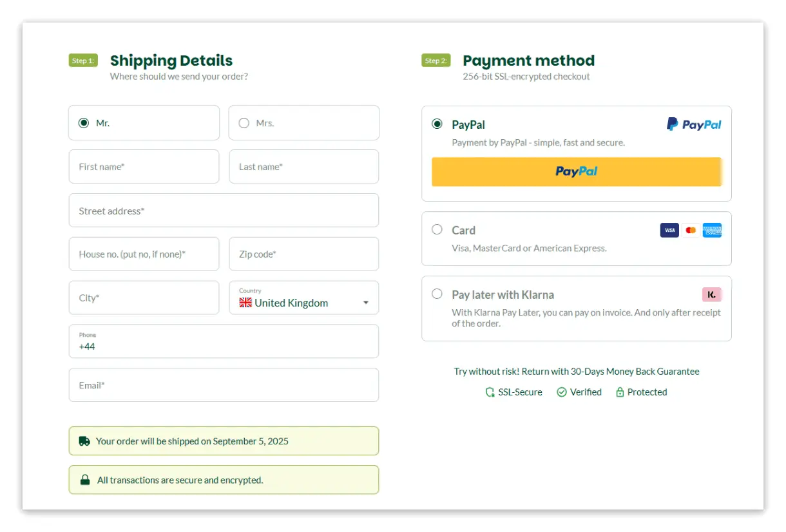The image size is (786, 532).
Task: Select Pay later with Klarna option
Action: click(x=437, y=294)
